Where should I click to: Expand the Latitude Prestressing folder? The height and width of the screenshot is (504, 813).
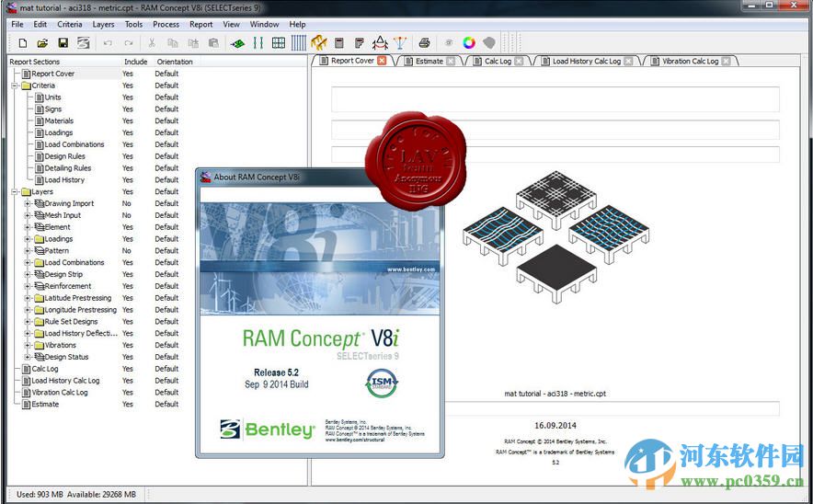(x=28, y=298)
